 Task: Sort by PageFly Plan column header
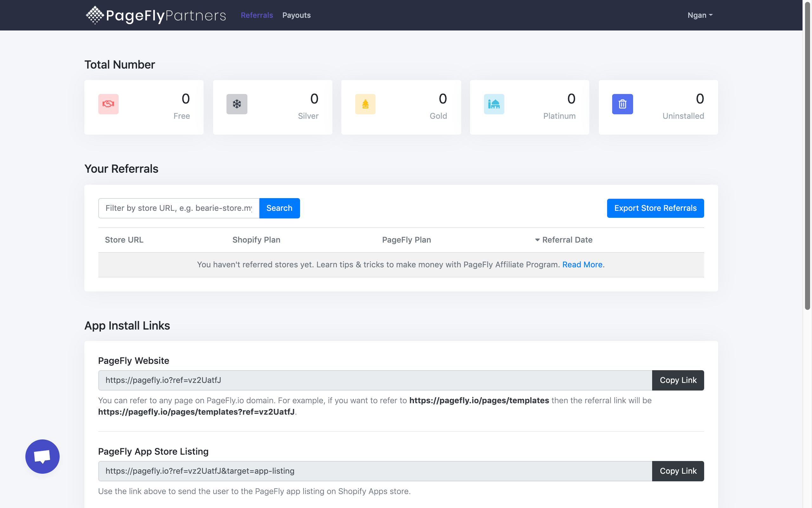tap(406, 240)
